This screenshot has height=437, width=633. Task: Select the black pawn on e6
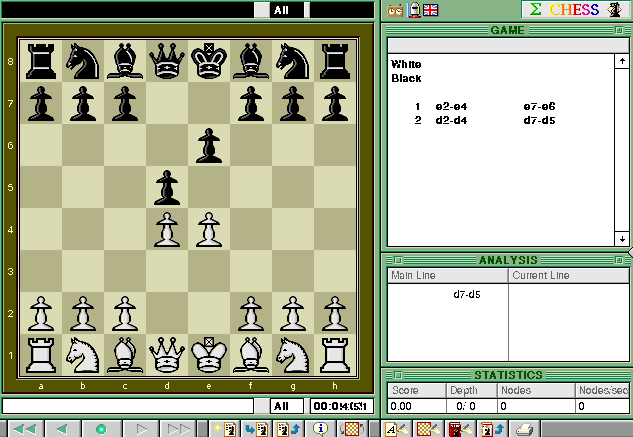209,145
